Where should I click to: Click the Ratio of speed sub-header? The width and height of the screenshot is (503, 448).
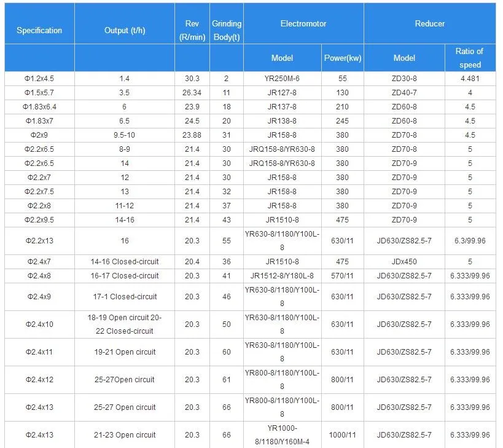(x=470, y=58)
